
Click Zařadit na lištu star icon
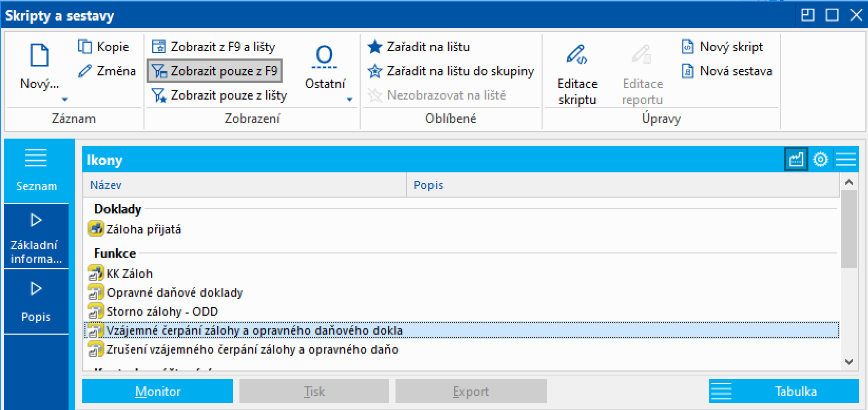pos(375,47)
